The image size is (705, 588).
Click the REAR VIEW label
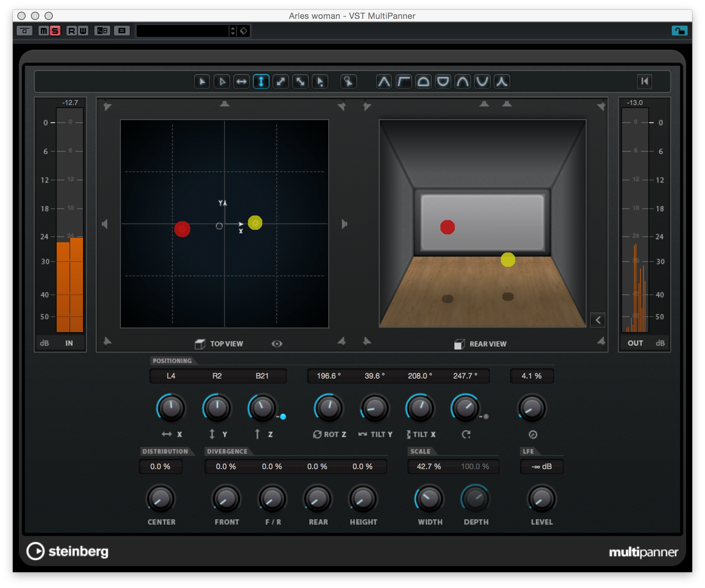[488, 344]
